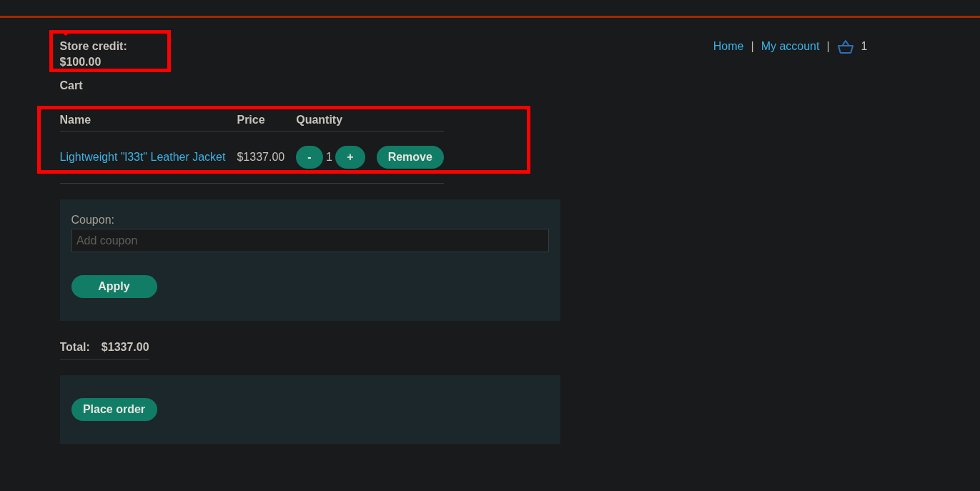
Task: Open the Lightweight "l33t" Leather Jacket link
Action: coord(142,157)
